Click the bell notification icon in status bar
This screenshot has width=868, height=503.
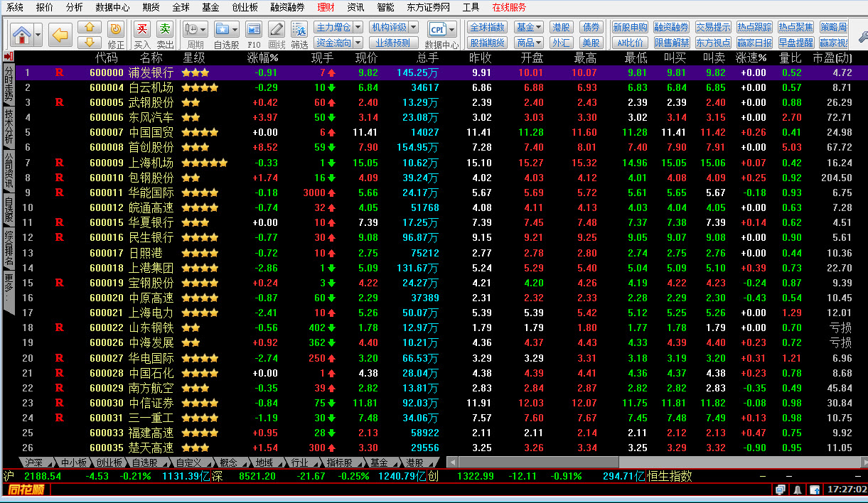798,490
